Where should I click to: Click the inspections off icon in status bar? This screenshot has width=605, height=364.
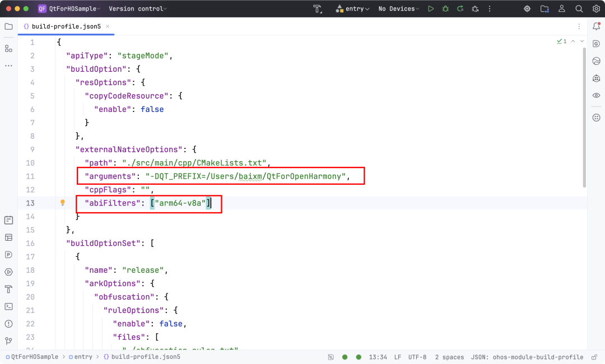coord(331,357)
